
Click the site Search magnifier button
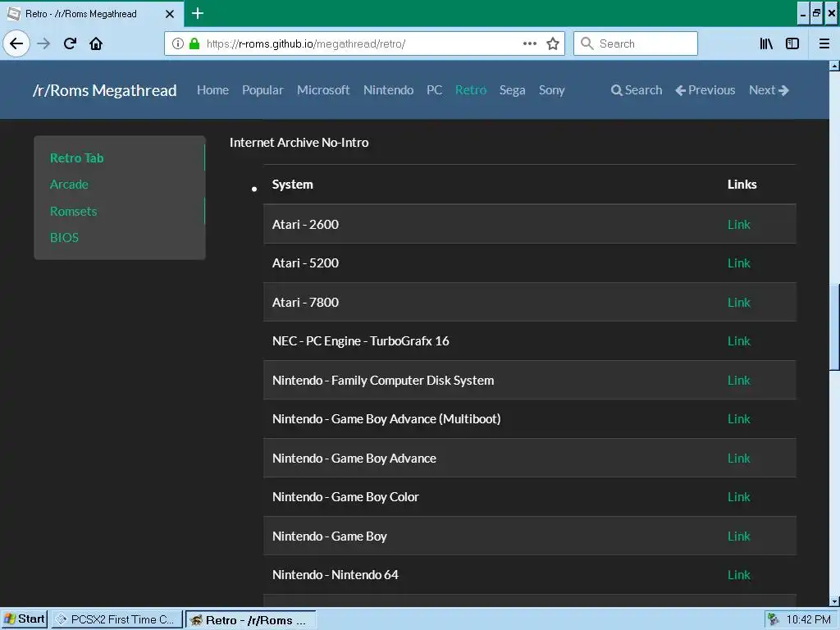637,90
